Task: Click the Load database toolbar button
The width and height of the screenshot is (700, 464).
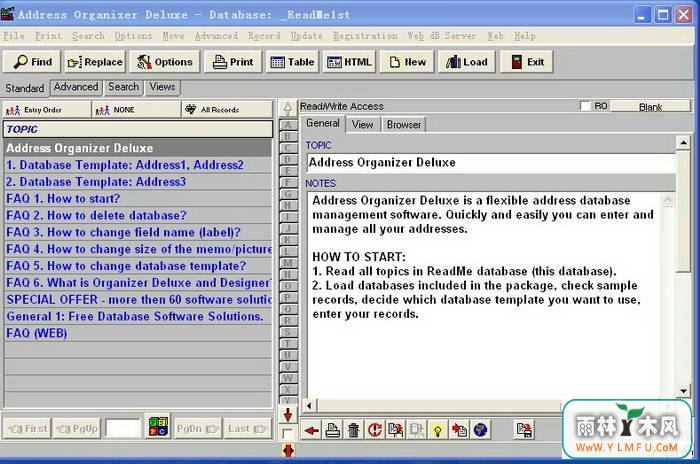Action: [467, 62]
